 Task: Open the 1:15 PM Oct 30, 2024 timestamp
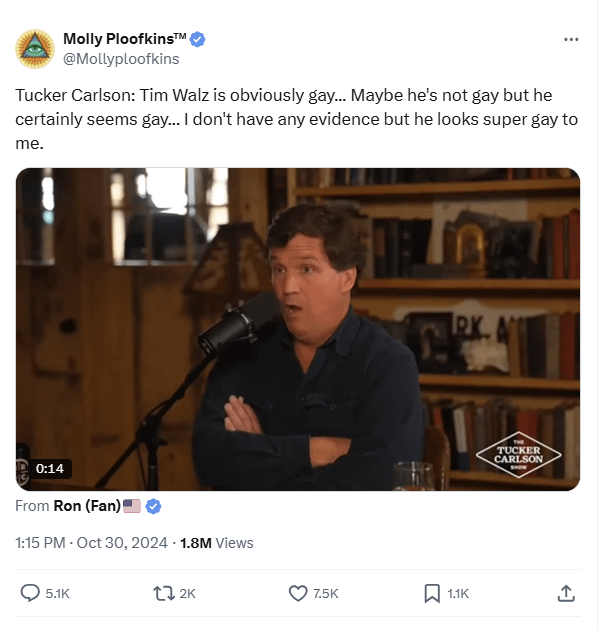(x=91, y=543)
